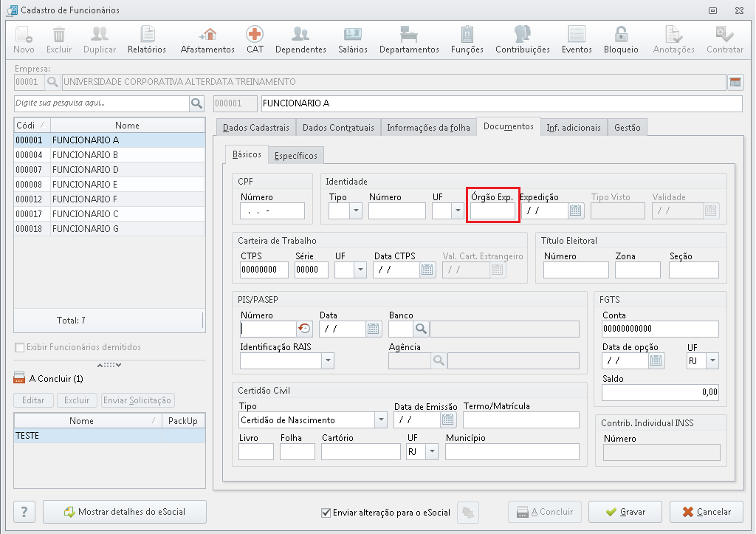This screenshot has height=534, width=756.
Task: Select the TESTE row in A Concluir list
Action: tap(109, 436)
